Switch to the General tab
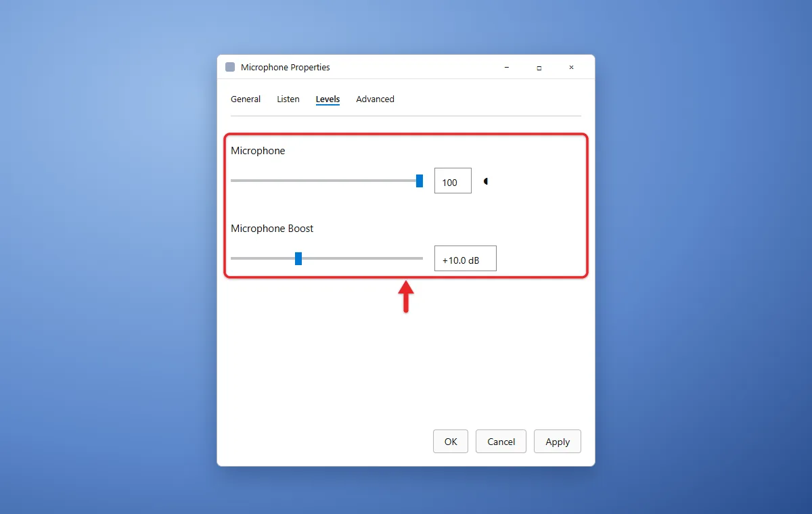The width and height of the screenshot is (812, 514). coord(246,99)
